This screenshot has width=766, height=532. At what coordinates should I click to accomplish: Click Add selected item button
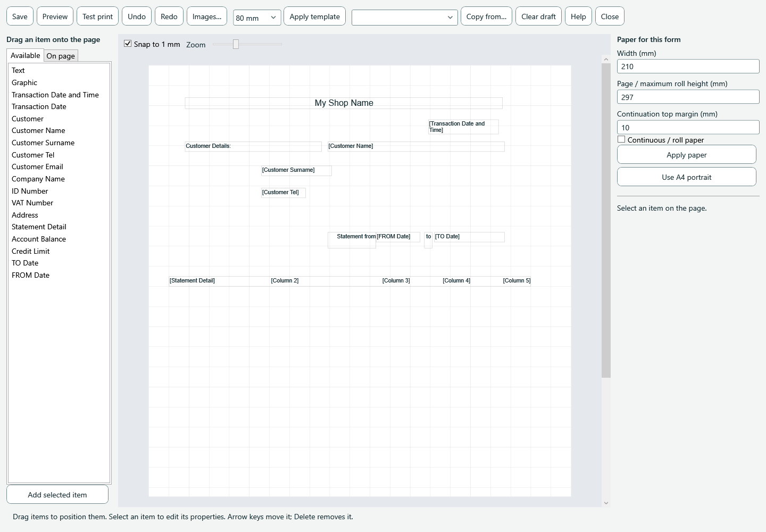pyautogui.click(x=57, y=495)
